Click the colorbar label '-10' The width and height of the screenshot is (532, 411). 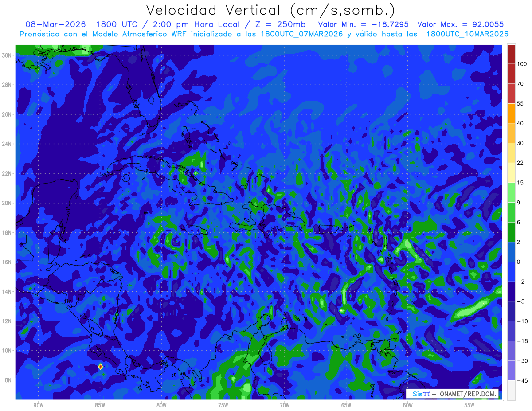(x=522, y=321)
